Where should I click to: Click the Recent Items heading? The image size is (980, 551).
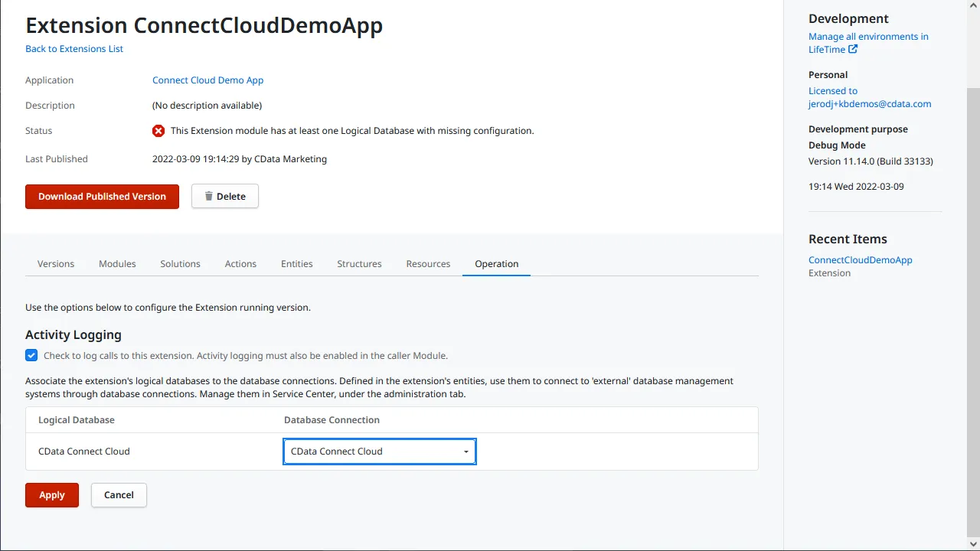pos(848,239)
